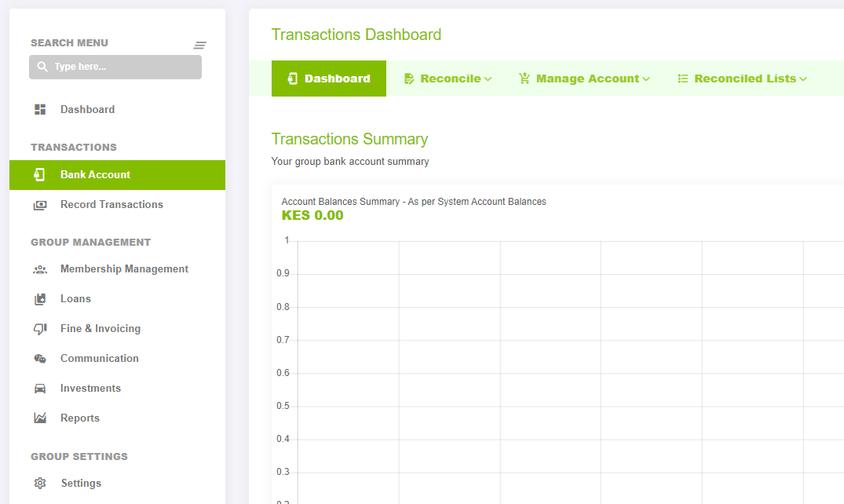Click the Communication chat bubbles icon
The width and height of the screenshot is (844, 504).
(x=40, y=359)
